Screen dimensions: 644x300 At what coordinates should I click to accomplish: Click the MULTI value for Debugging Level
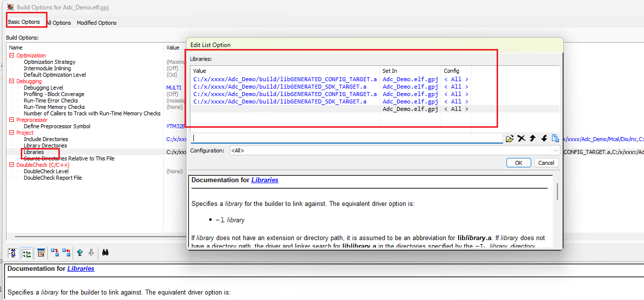(174, 88)
